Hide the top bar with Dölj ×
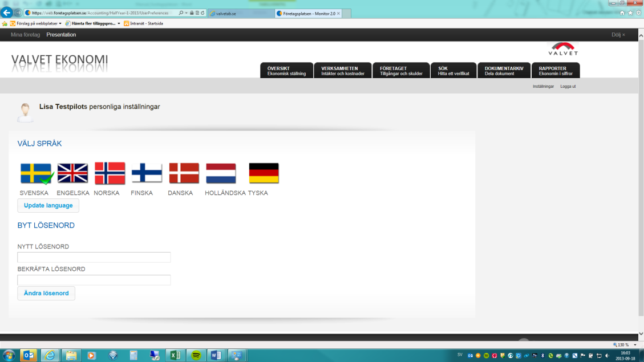This screenshot has width=644, height=362. [x=618, y=35]
